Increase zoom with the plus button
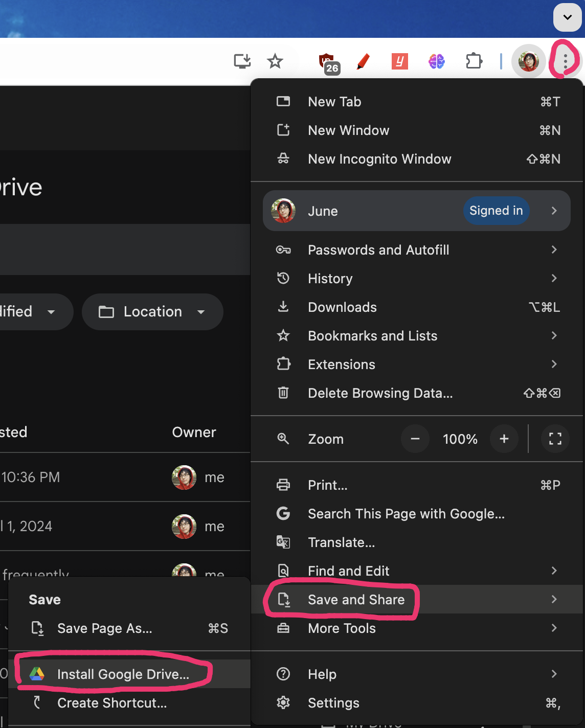The image size is (585, 728). 504,439
